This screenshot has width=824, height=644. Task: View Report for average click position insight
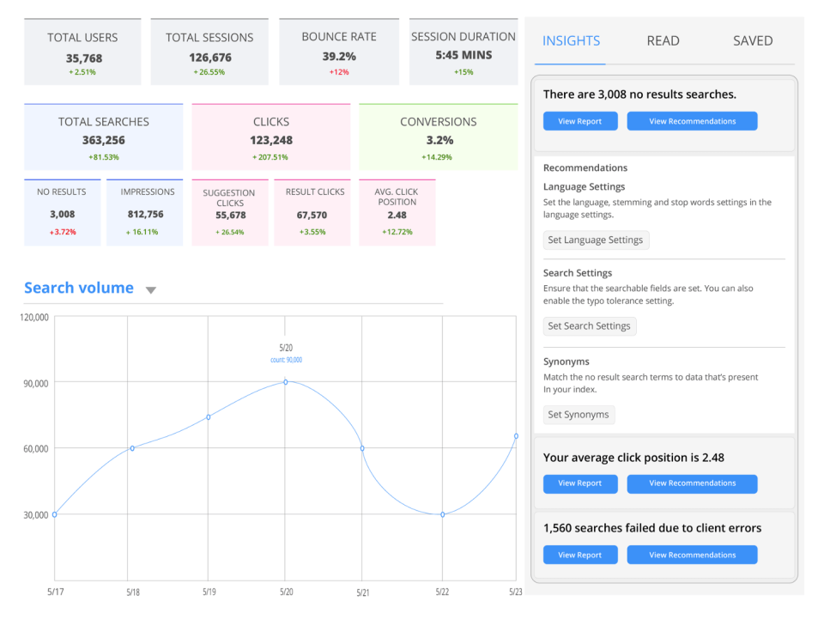click(x=580, y=483)
